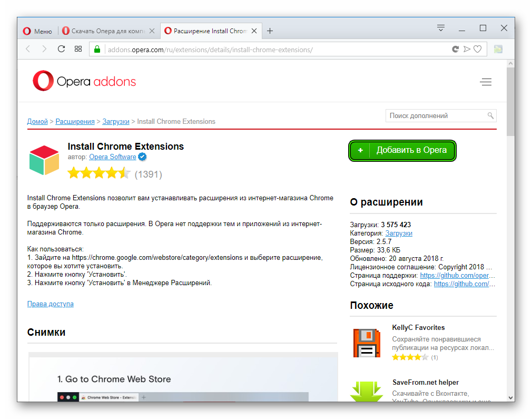Click the star rating of the extension

tap(99, 173)
